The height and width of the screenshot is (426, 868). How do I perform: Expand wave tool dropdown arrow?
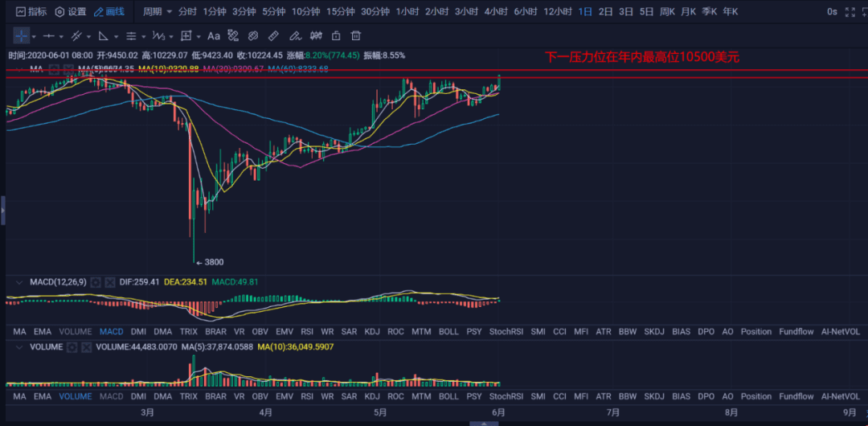pyautogui.click(x=171, y=36)
